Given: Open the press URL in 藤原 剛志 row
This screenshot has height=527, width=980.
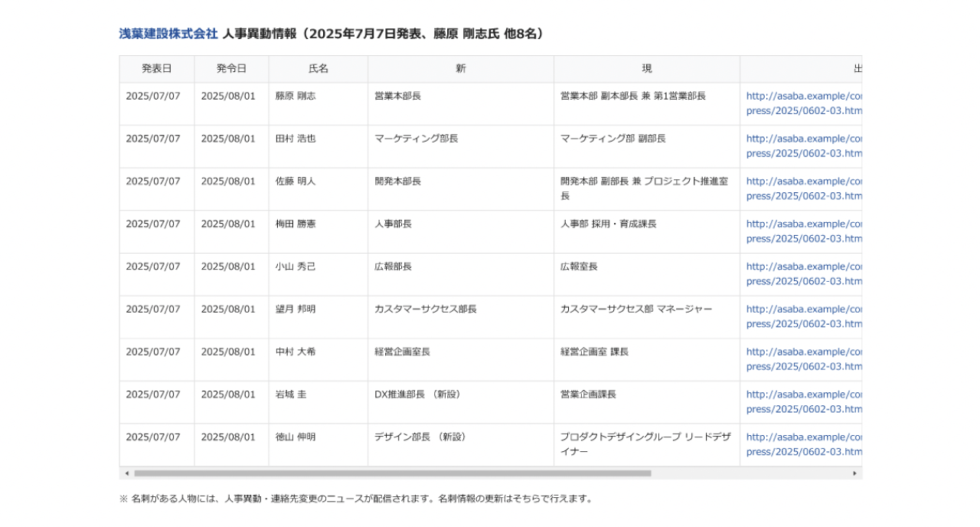Looking at the screenshot, I should [x=804, y=103].
